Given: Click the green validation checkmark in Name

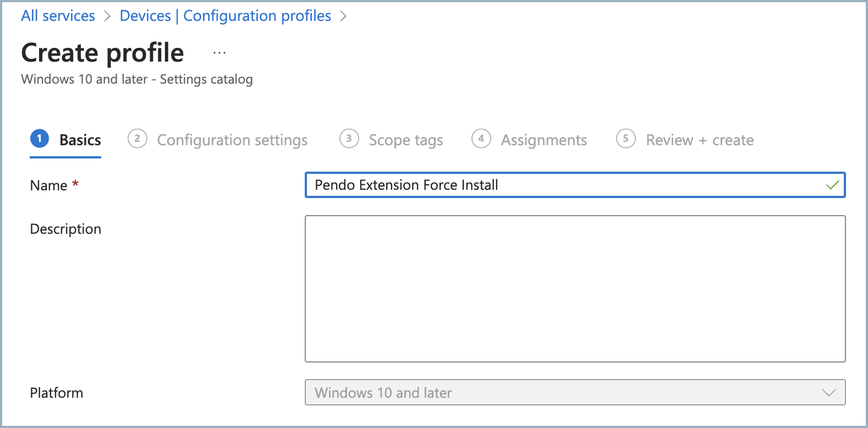Looking at the screenshot, I should click(x=832, y=185).
